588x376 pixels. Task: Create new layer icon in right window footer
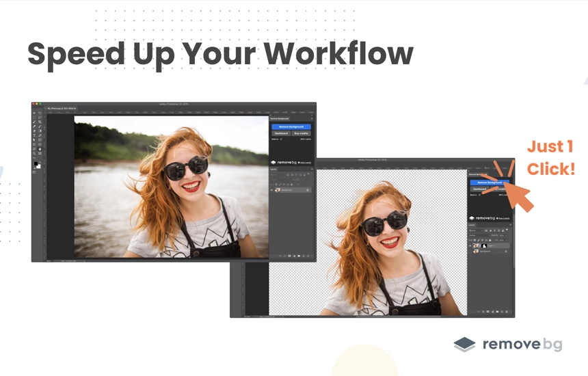coord(502,312)
